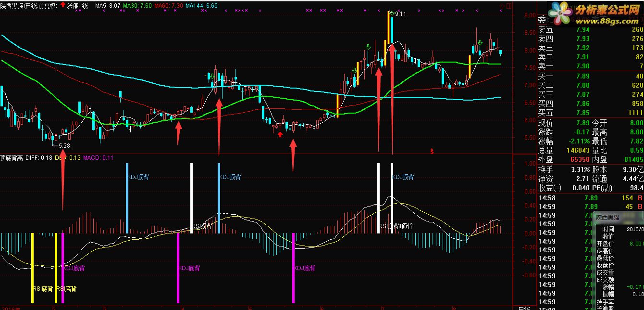Click the rectangle icon beside the diamond icon
644x310 pixels.
point(509,6)
